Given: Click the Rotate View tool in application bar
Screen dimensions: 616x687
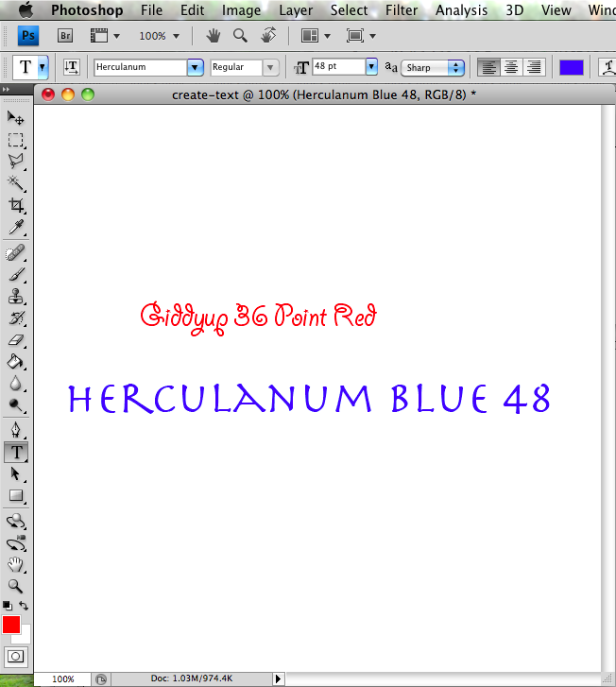Looking at the screenshot, I should click(268, 36).
